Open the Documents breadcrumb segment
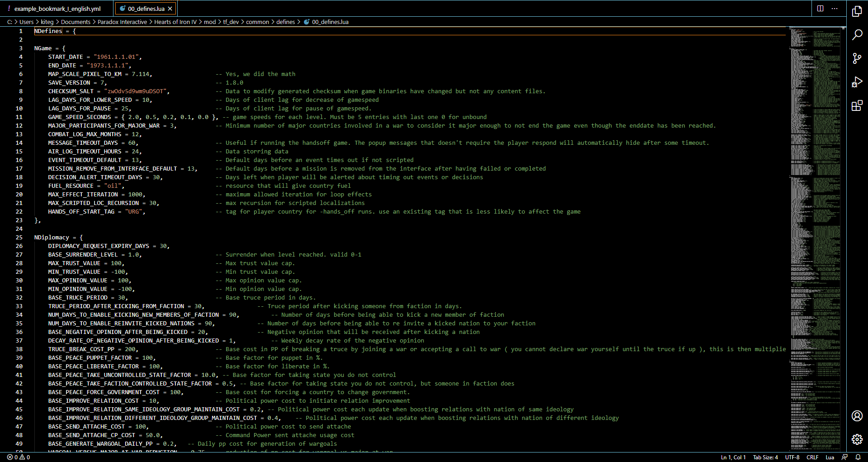 coord(75,22)
